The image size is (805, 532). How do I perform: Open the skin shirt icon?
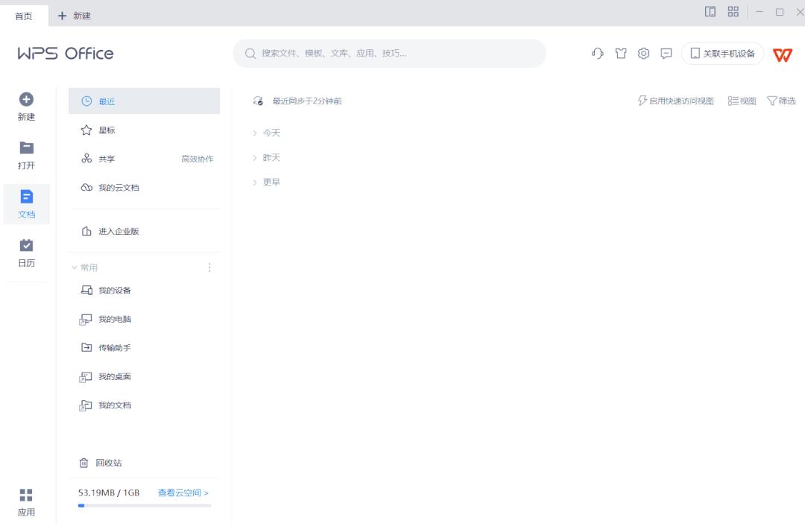[x=621, y=54]
